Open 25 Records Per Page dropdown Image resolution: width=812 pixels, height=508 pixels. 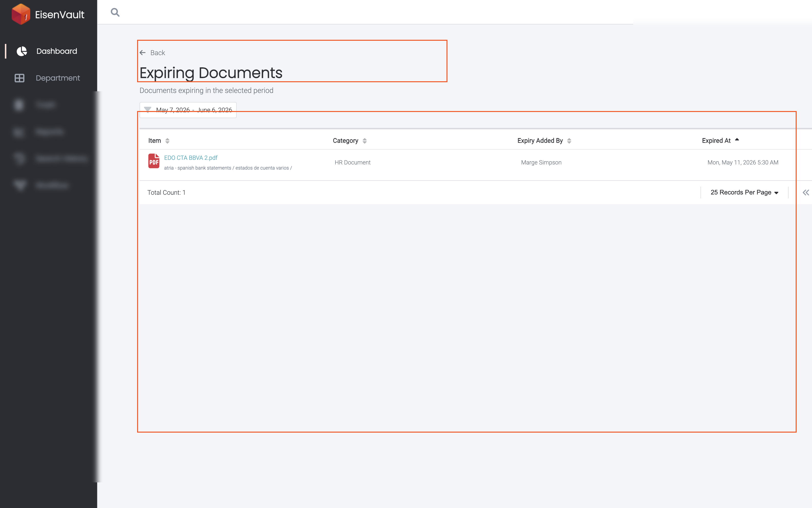744,193
